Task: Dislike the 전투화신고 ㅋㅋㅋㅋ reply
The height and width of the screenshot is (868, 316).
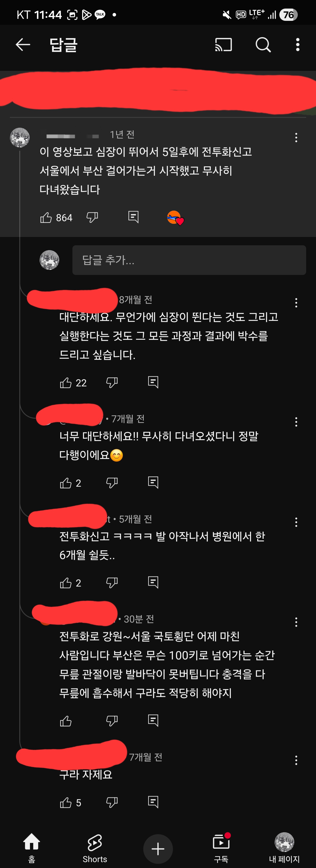Action: click(x=112, y=583)
